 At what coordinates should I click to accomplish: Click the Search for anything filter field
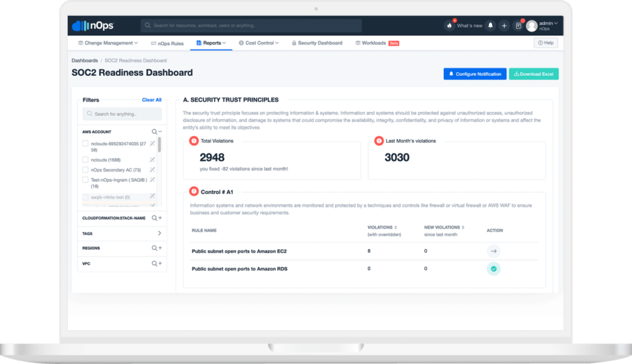[x=122, y=114]
